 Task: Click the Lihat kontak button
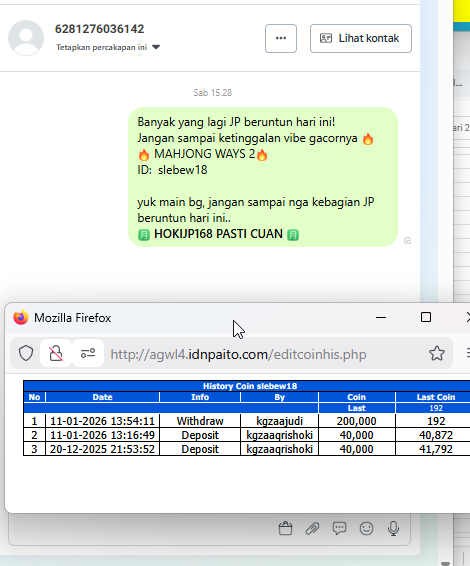361,39
